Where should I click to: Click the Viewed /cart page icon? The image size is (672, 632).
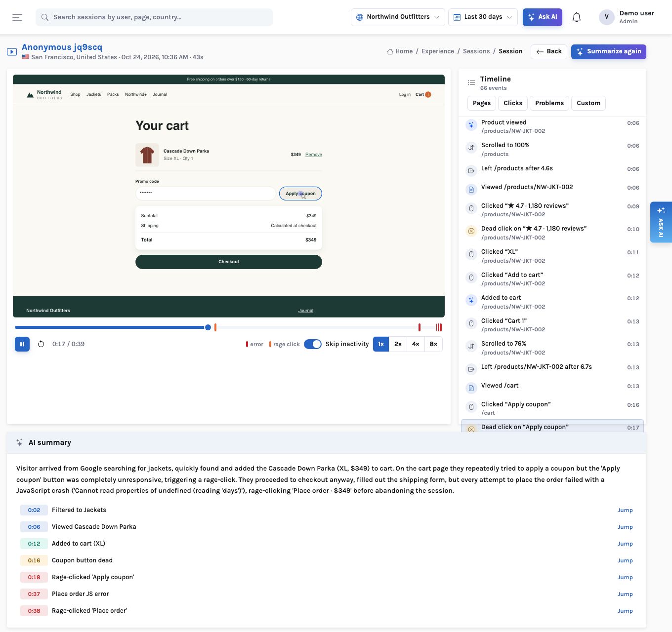click(x=471, y=388)
